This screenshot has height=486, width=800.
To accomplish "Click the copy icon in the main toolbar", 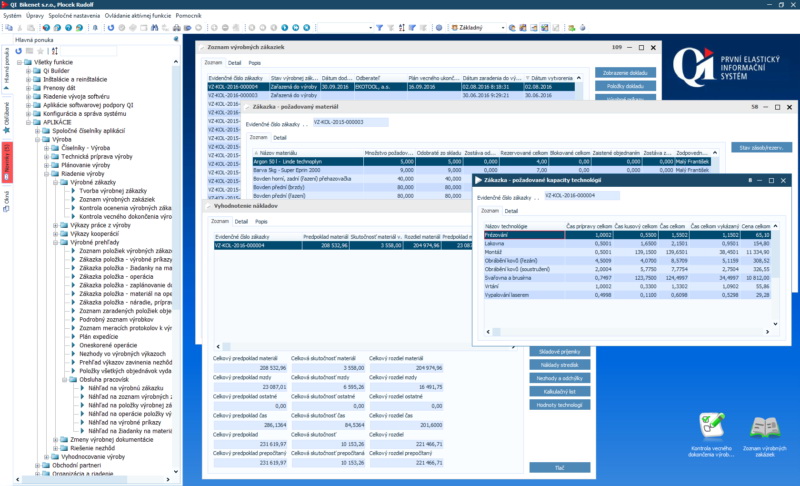I will [x=9, y=28].
